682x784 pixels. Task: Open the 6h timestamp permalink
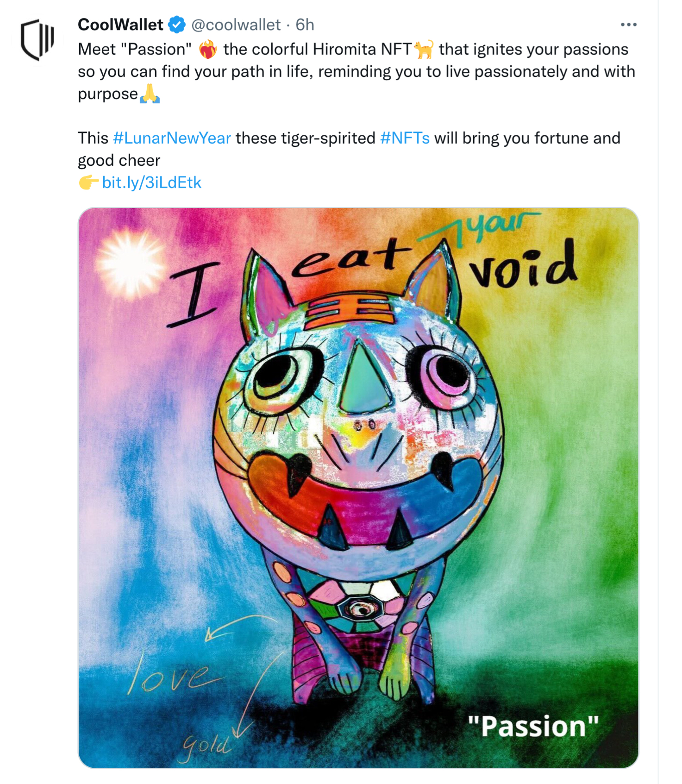(x=305, y=25)
